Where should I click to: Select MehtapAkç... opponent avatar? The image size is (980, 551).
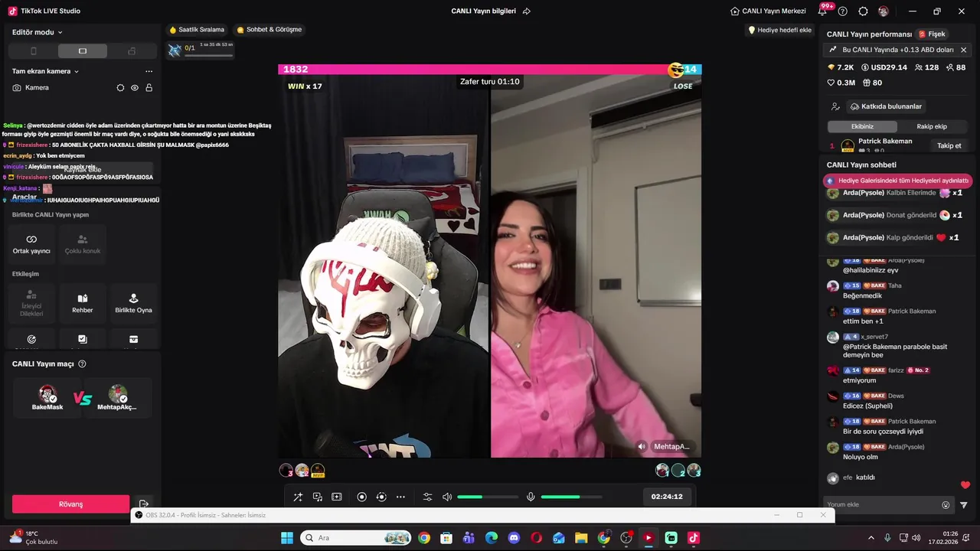click(x=117, y=397)
